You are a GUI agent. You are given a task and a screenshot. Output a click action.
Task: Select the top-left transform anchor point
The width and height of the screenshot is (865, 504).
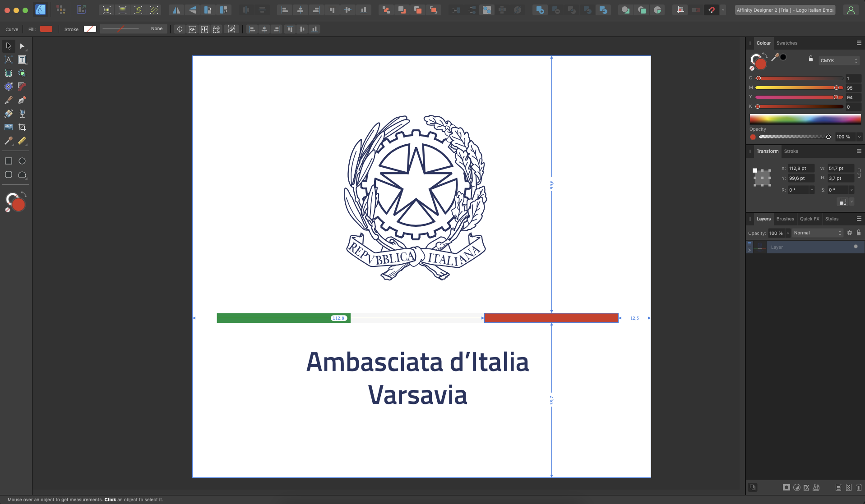(x=755, y=170)
